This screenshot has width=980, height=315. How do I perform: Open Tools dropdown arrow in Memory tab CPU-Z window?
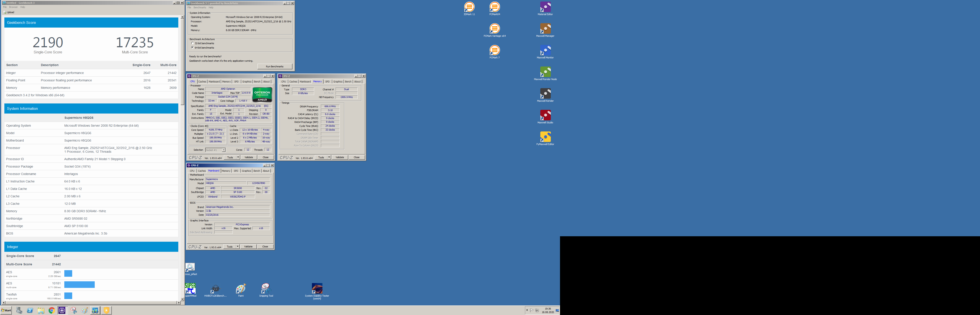[329, 157]
